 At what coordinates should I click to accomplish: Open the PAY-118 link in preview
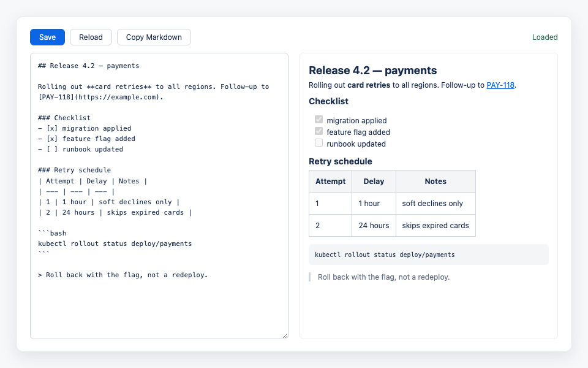click(500, 85)
